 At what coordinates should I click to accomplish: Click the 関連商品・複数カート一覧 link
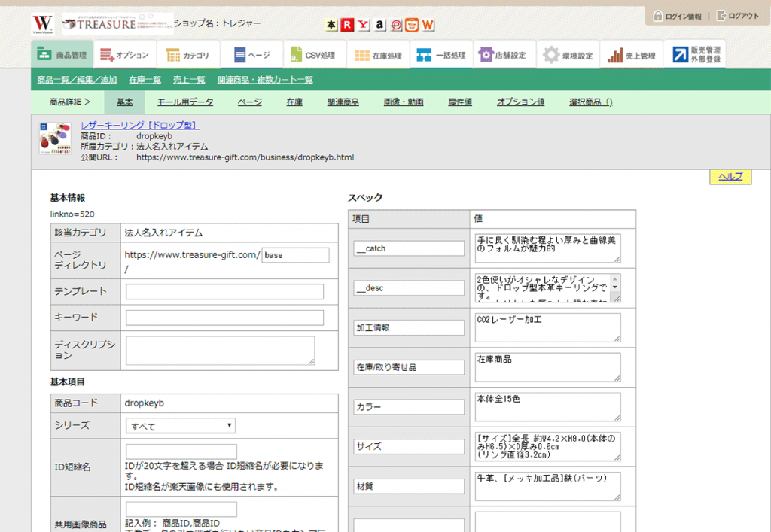coord(265,80)
